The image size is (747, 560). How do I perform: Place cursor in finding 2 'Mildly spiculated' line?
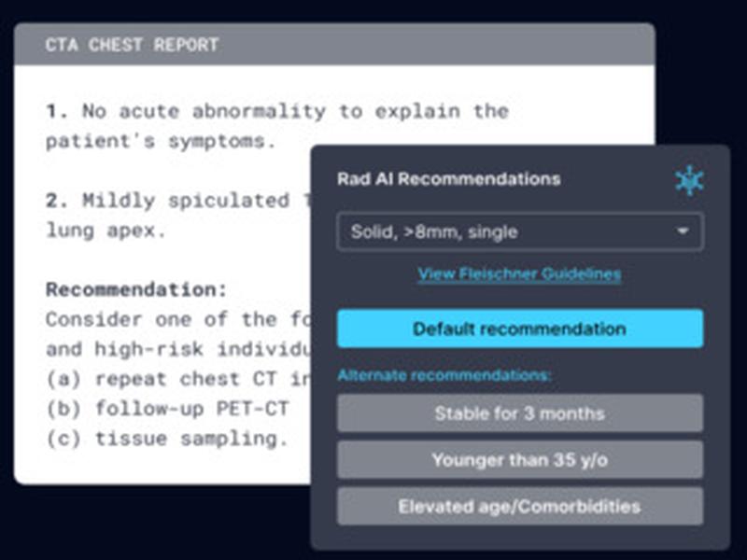click(x=178, y=201)
